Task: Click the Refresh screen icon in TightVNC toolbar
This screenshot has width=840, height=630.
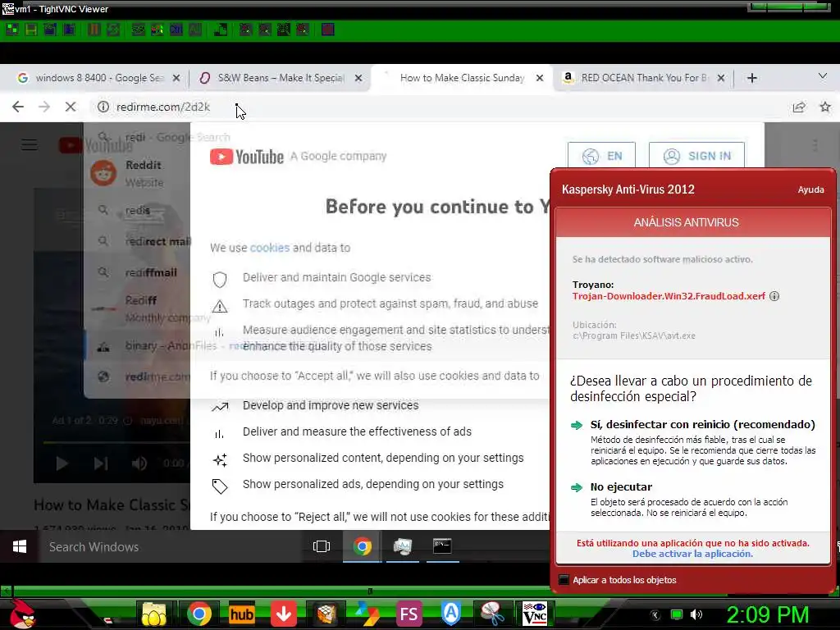Action: point(113,30)
